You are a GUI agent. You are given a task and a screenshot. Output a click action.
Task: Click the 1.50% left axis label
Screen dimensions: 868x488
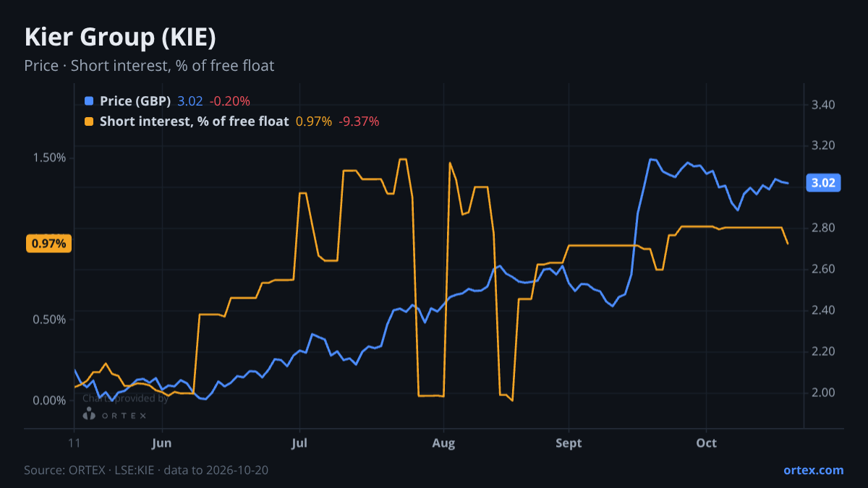49,158
